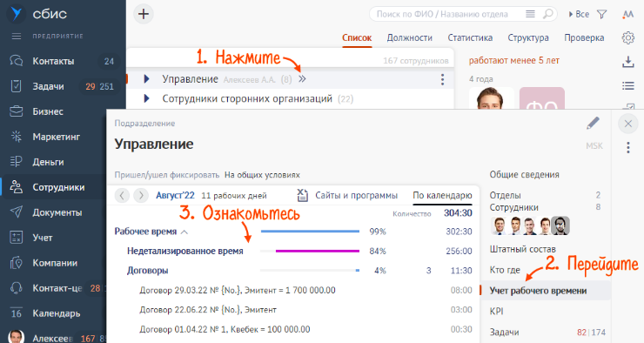Viewport: 644px width, 343px height.
Task: Switch to the Статистика tab
Action: click(x=470, y=37)
